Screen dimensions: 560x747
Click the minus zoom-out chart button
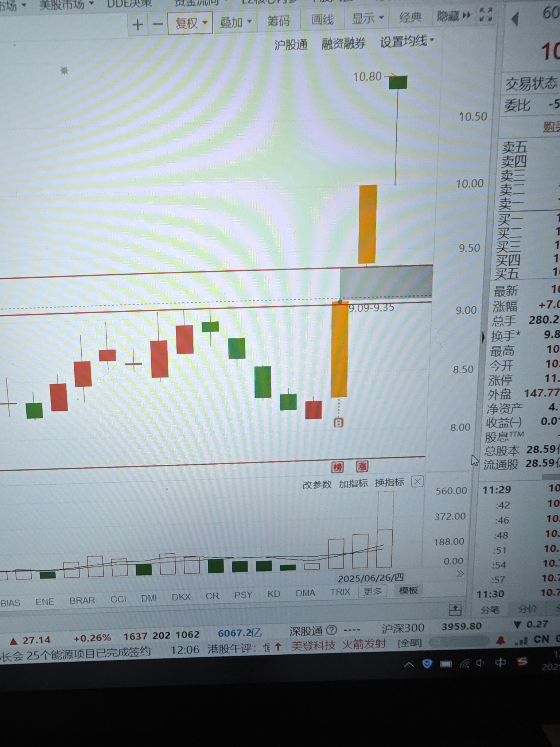[x=157, y=24]
